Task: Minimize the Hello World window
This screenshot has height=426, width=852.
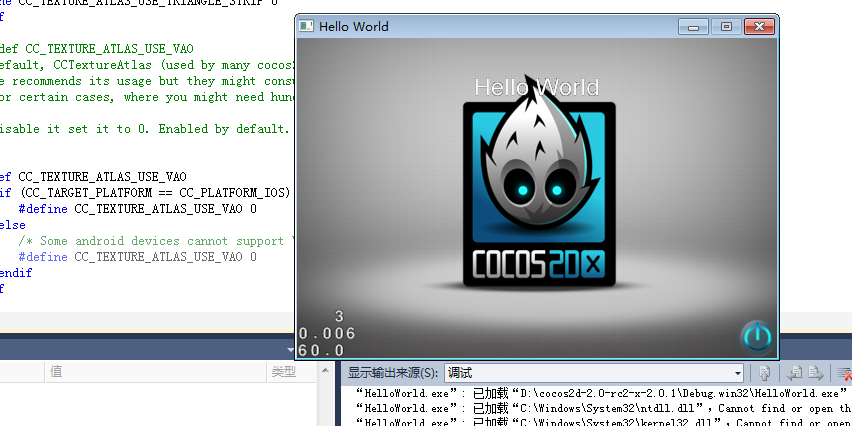Action: tap(693, 27)
